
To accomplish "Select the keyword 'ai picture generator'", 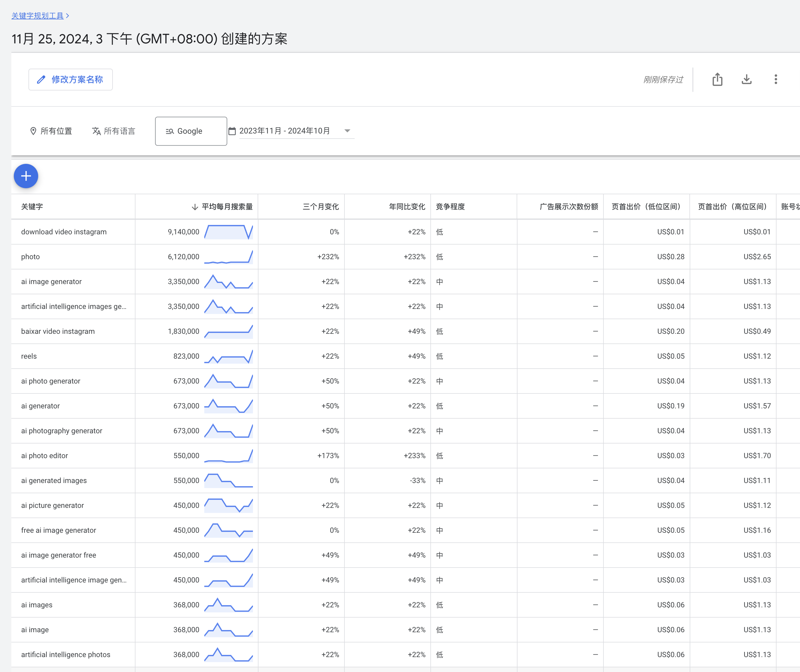I will (x=52, y=506).
